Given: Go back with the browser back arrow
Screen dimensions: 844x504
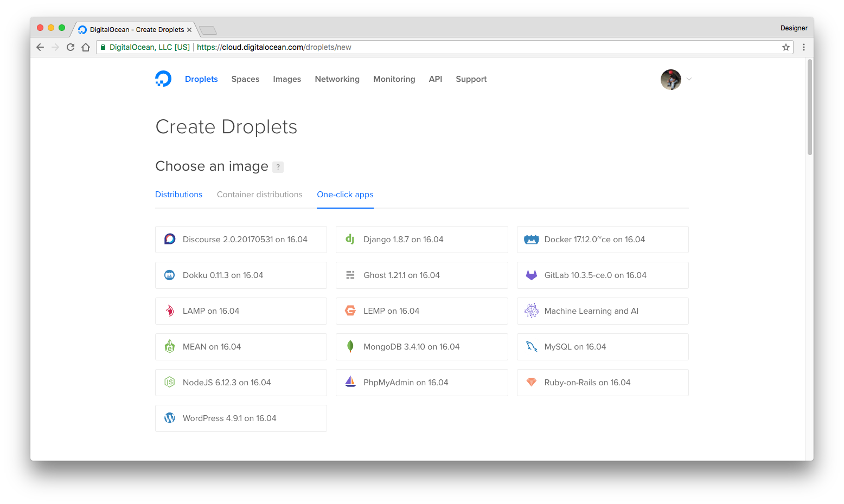Looking at the screenshot, I should pyautogui.click(x=40, y=47).
